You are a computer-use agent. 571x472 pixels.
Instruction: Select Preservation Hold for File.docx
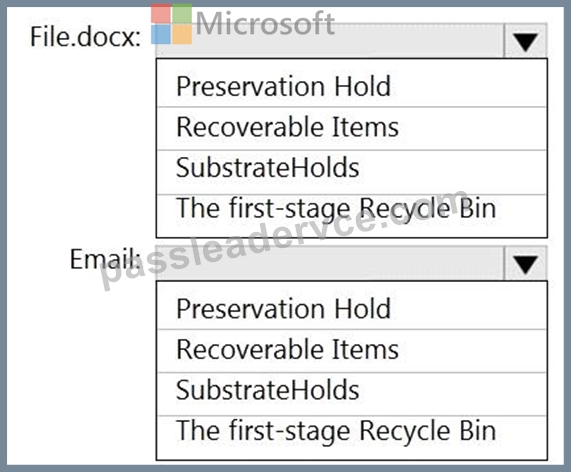tap(351, 86)
